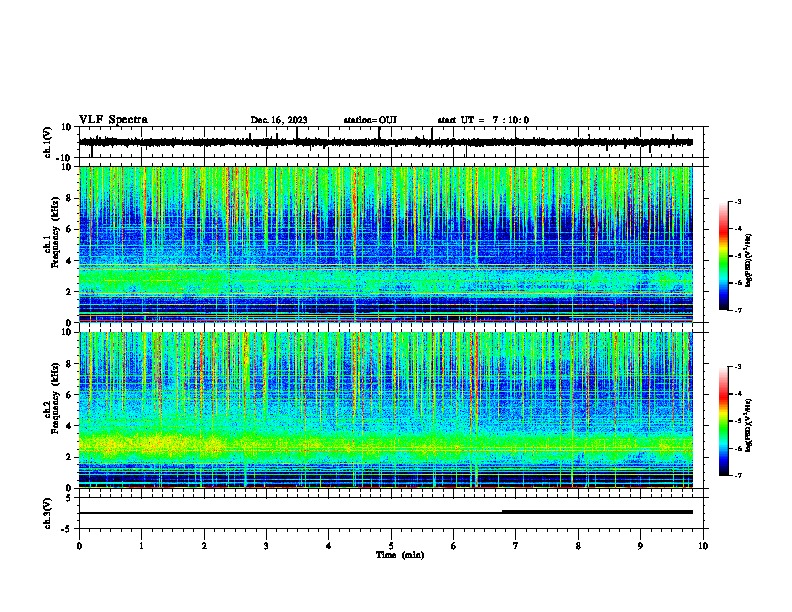This screenshot has width=792, height=612.
Task: Click the ch.3 voltage trace panel
Action: coord(391,513)
